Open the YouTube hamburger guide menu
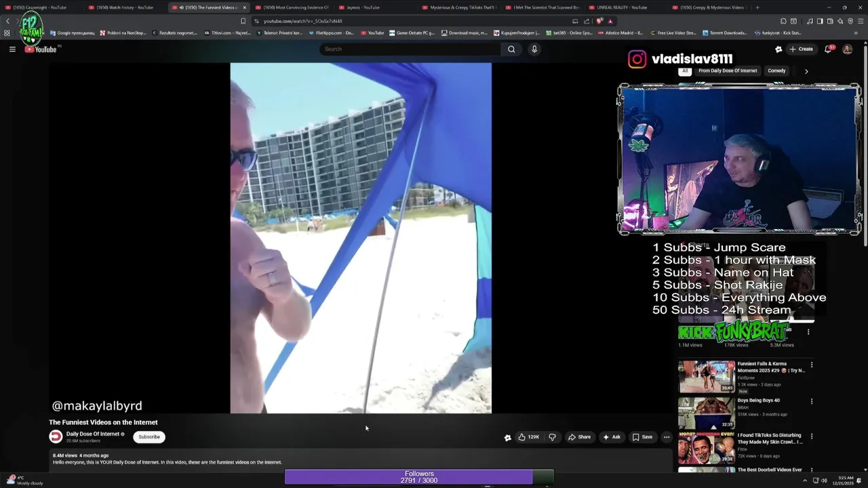Image resolution: width=868 pixels, height=488 pixels. 12,49
